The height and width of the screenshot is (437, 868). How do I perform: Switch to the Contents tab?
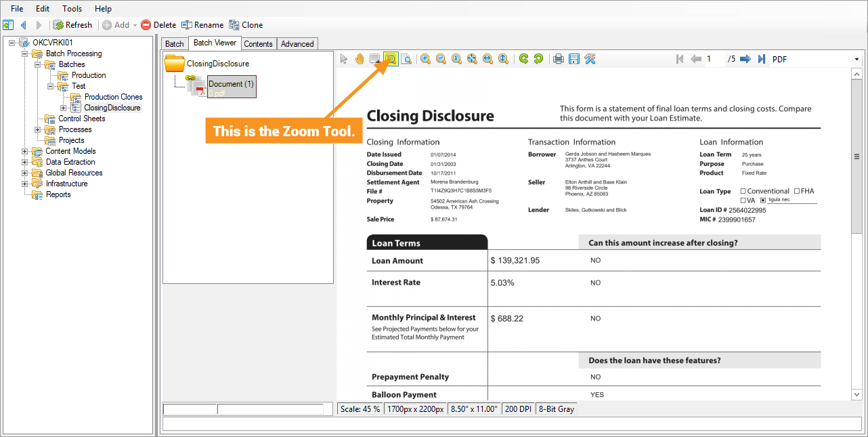coord(258,44)
